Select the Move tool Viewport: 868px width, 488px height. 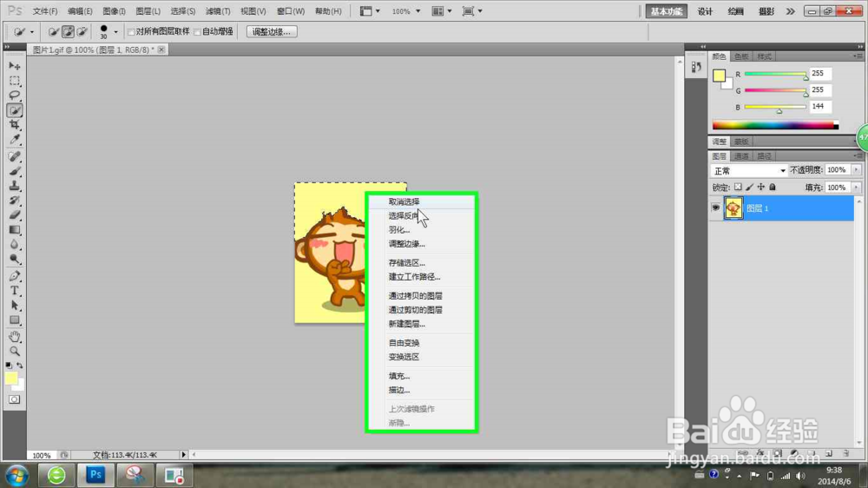click(15, 66)
